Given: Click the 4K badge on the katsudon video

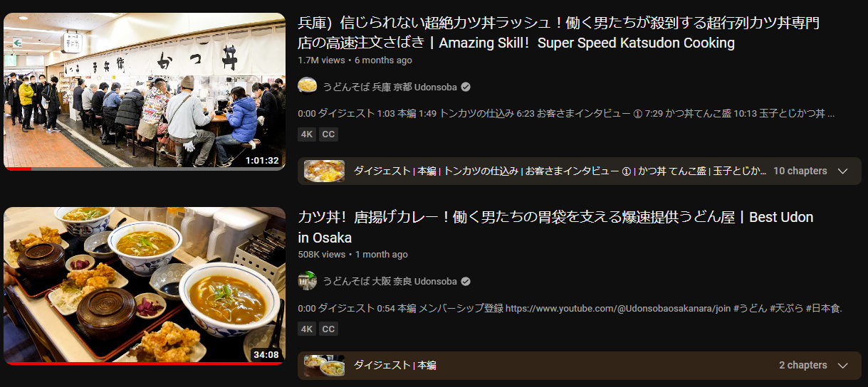Looking at the screenshot, I should tap(307, 134).
